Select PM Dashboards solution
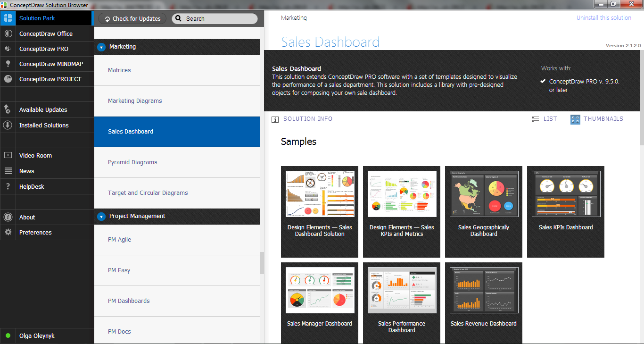 pos(177,301)
